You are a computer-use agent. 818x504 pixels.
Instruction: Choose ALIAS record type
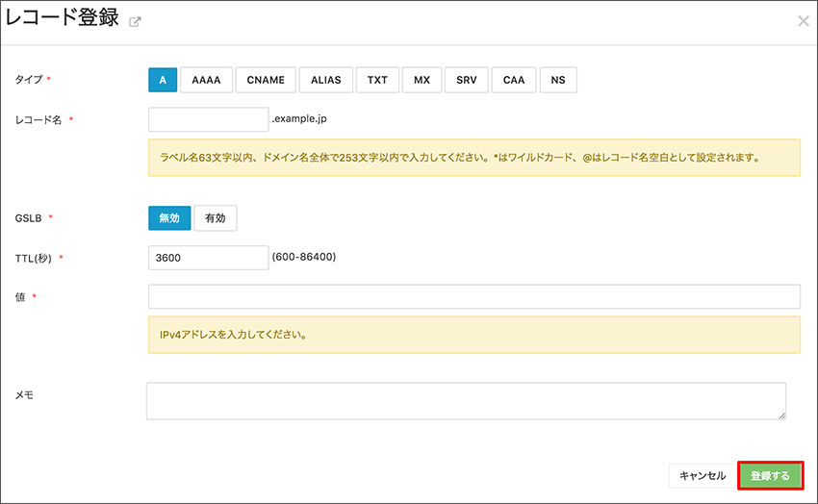coord(326,80)
